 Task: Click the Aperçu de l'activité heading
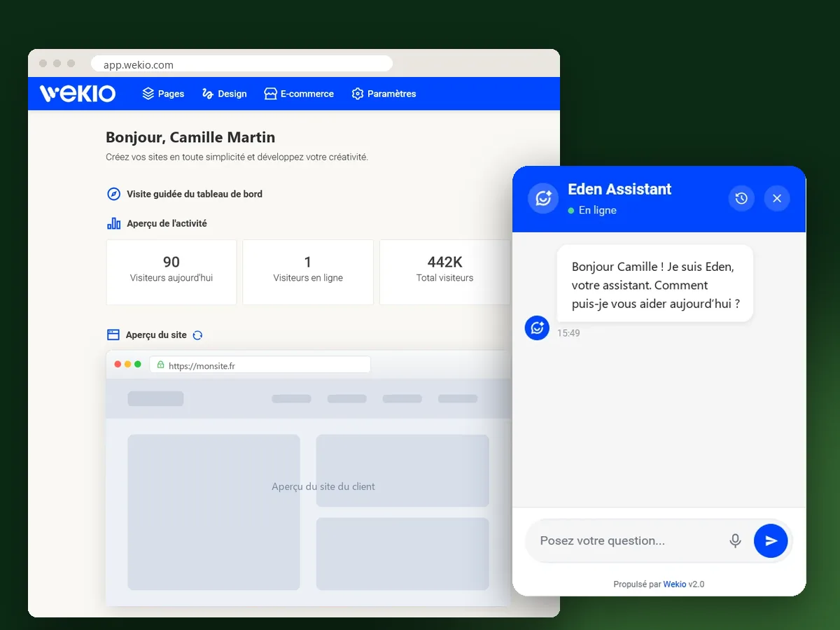(167, 223)
